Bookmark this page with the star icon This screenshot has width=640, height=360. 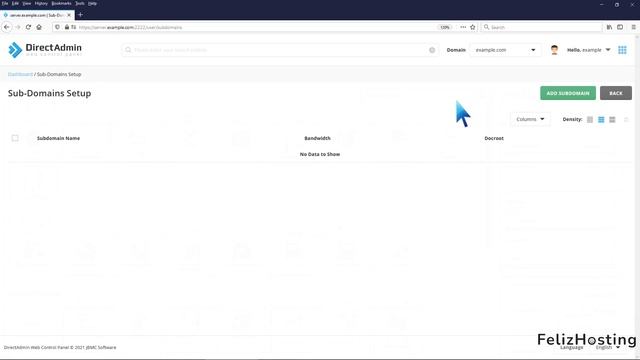pyautogui.click(x=473, y=27)
